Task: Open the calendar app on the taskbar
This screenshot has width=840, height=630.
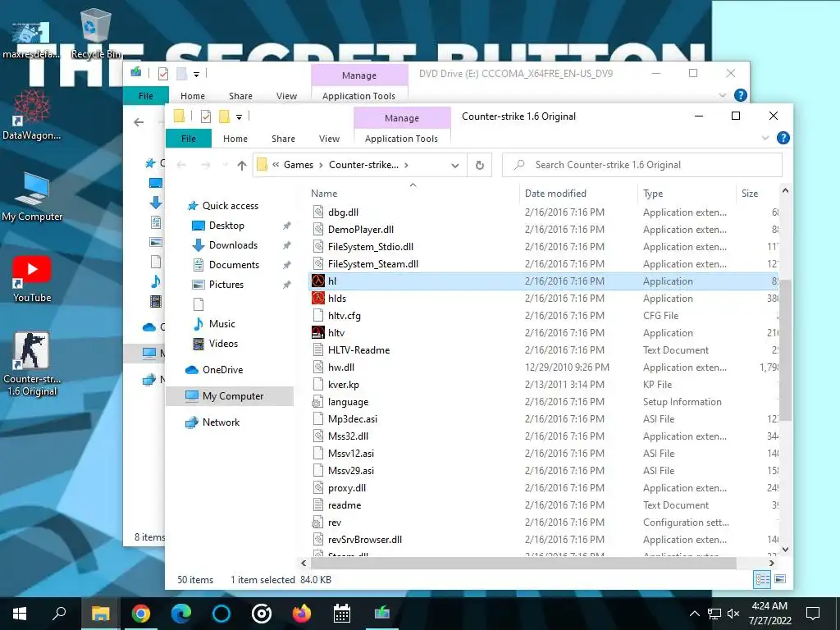Action: point(342,613)
